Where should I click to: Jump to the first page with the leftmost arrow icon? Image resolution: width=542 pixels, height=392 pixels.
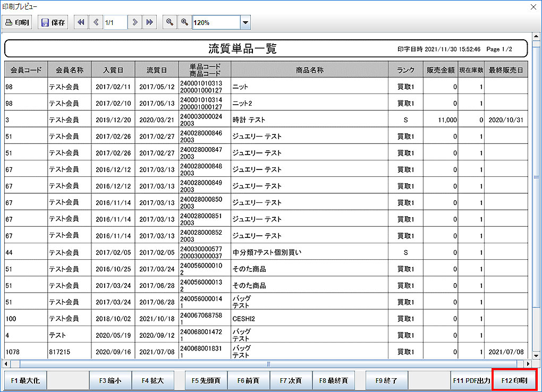coord(80,22)
